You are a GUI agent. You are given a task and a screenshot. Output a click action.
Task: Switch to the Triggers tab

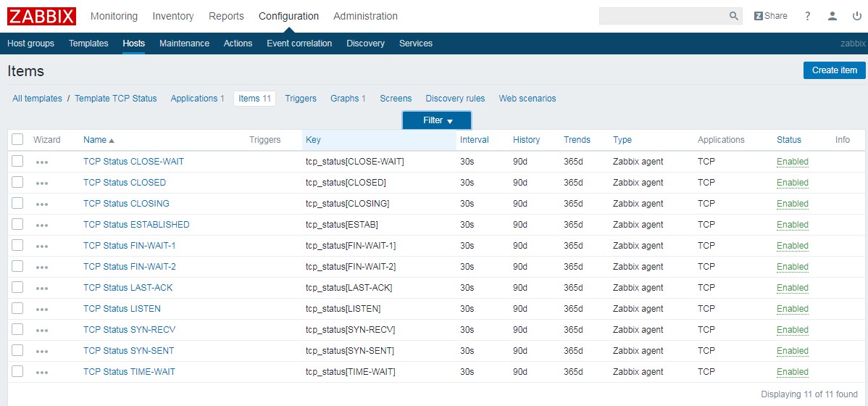[301, 99]
